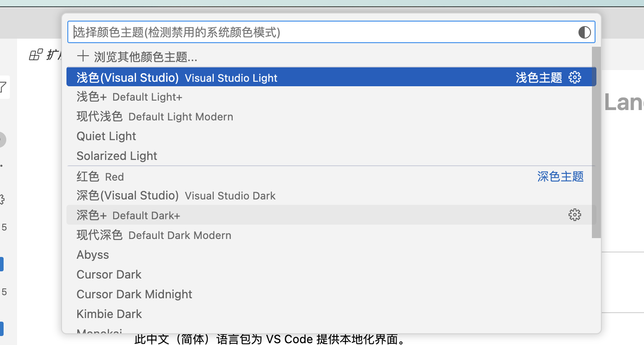644x345 pixels.
Task: Select the 现代浅色 Default Light Modern theme
Action: click(154, 117)
